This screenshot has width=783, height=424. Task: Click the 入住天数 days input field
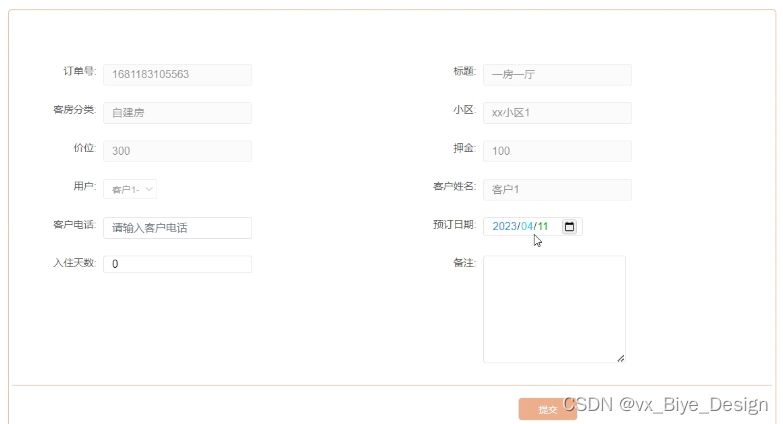pos(177,264)
